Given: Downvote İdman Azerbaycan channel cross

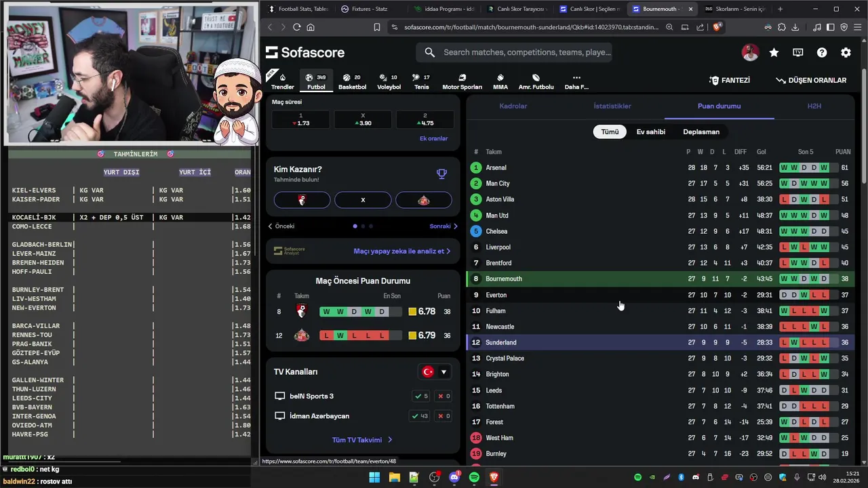Looking at the screenshot, I should pos(444,415).
